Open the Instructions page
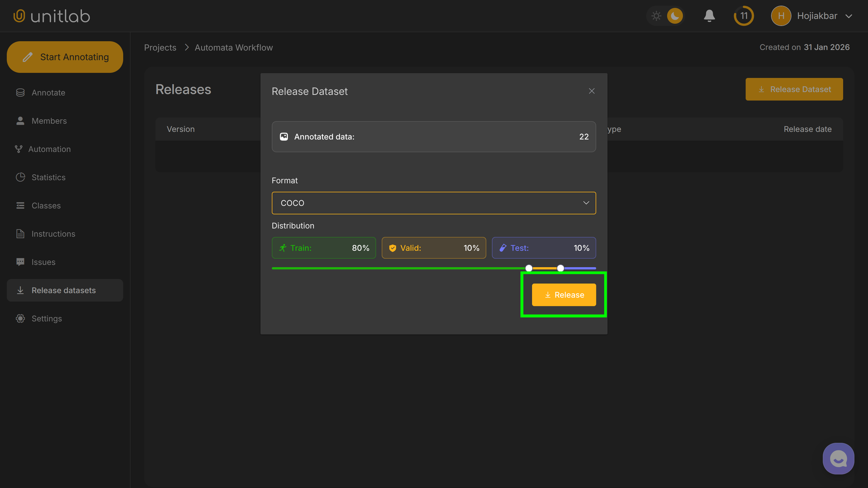 (x=53, y=233)
